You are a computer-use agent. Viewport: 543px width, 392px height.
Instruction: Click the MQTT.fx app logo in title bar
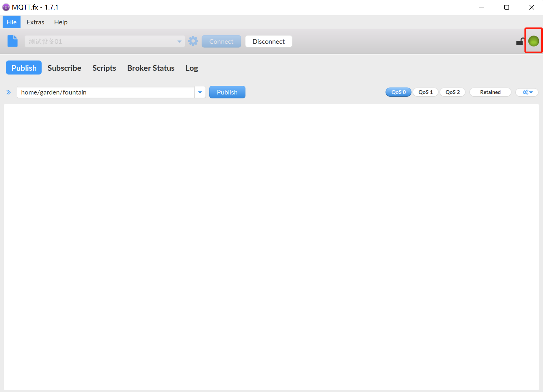(x=6, y=7)
